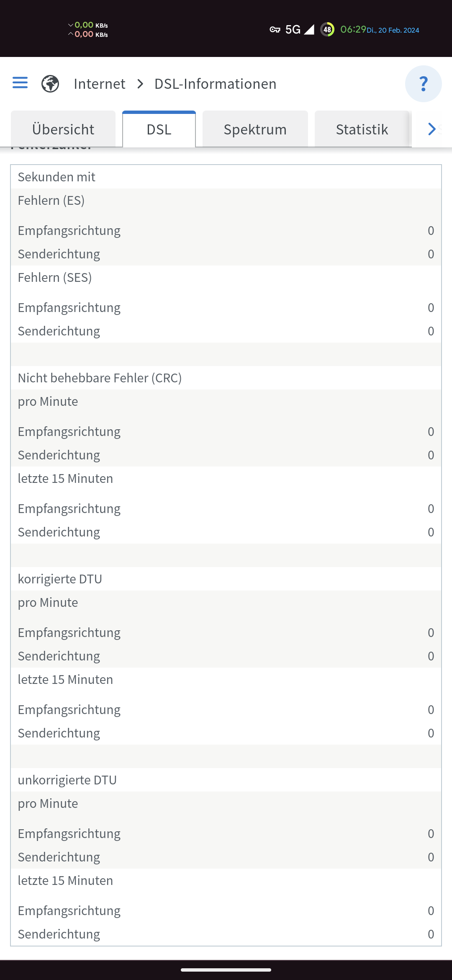
Task: Open the Statistik tab
Action: [362, 129]
